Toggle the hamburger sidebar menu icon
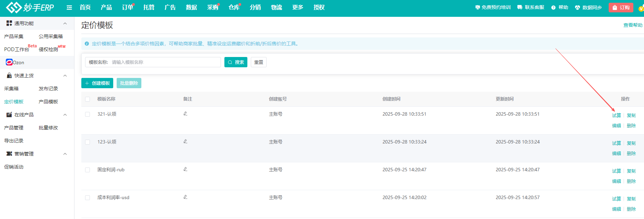Viewport: 644px width, 219px height. pos(69,8)
